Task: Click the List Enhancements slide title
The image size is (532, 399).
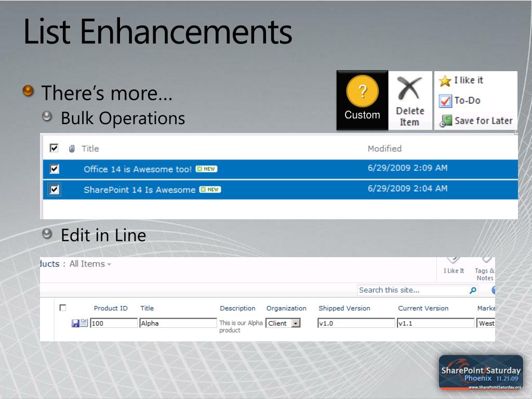Action: pyautogui.click(x=158, y=32)
